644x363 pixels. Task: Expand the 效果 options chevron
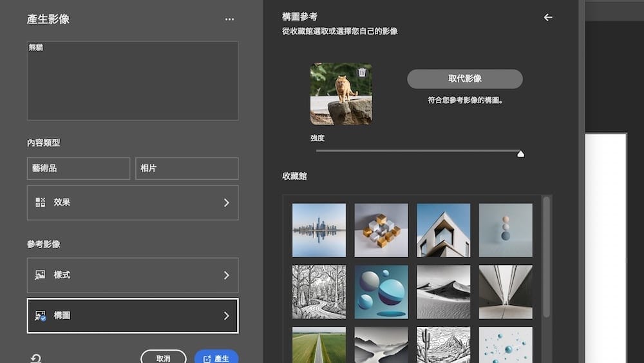(x=226, y=202)
